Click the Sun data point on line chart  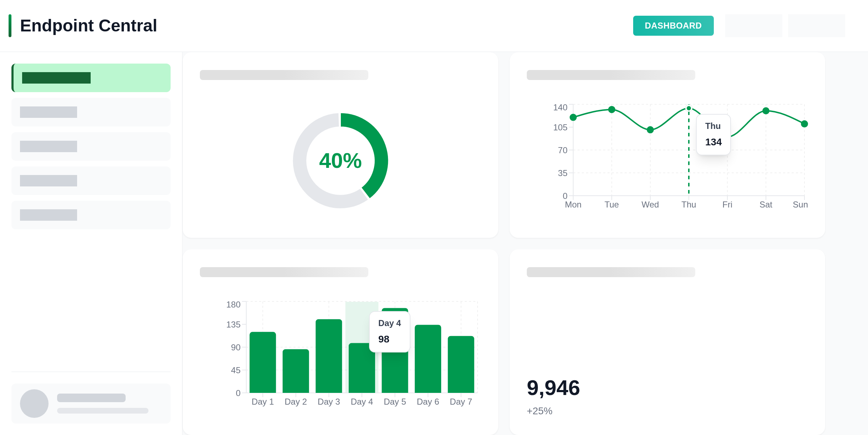804,124
